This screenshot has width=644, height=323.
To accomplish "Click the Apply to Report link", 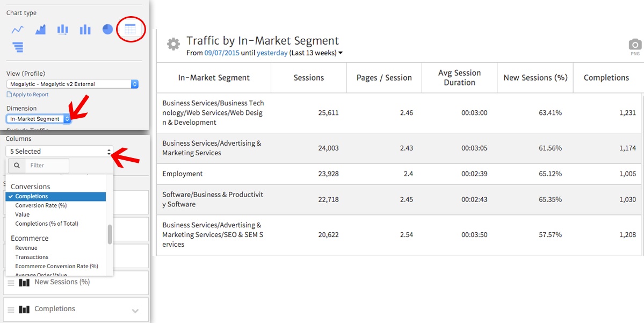I will (x=30, y=95).
